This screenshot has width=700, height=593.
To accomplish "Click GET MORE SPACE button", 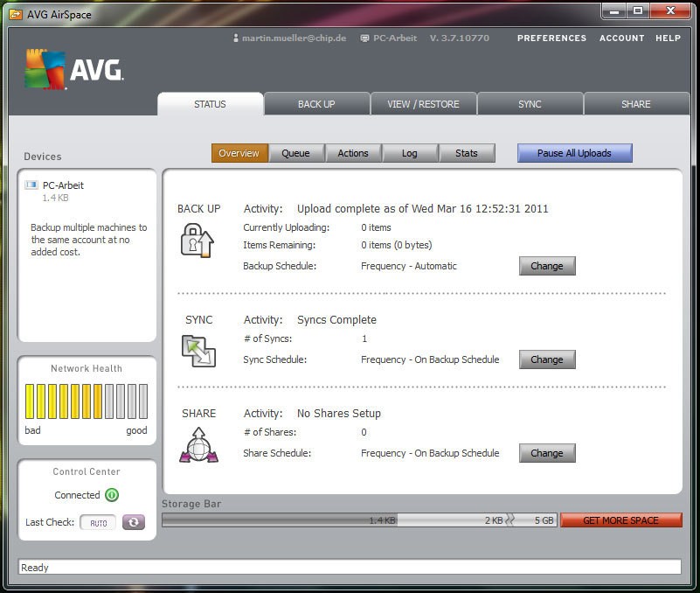I will (621, 520).
